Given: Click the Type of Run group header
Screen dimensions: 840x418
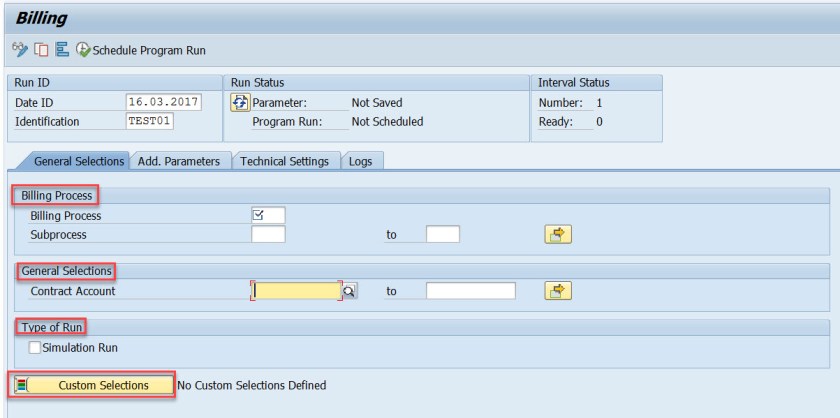Looking at the screenshot, I should pos(52,327).
